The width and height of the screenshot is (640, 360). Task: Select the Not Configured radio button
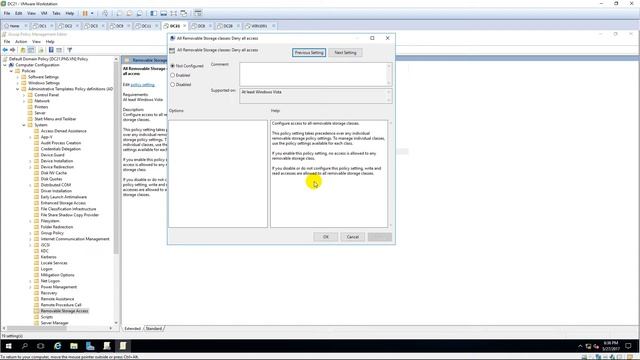click(x=173, y=66)
